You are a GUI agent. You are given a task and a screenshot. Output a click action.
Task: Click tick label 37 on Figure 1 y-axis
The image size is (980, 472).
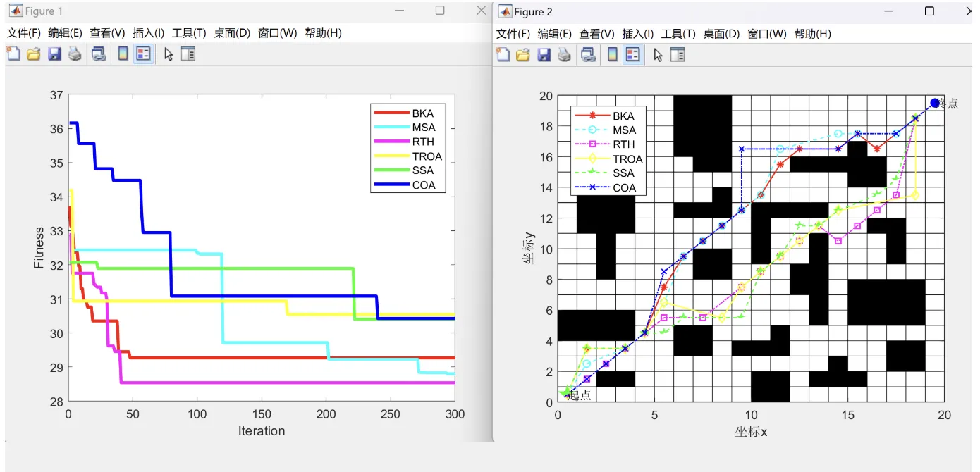click(56, 94)
